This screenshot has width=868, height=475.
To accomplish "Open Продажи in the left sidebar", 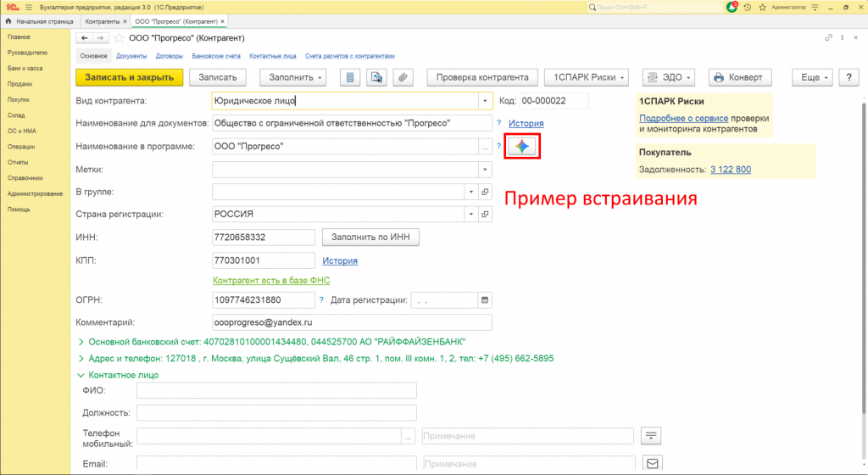I will 20,84.
